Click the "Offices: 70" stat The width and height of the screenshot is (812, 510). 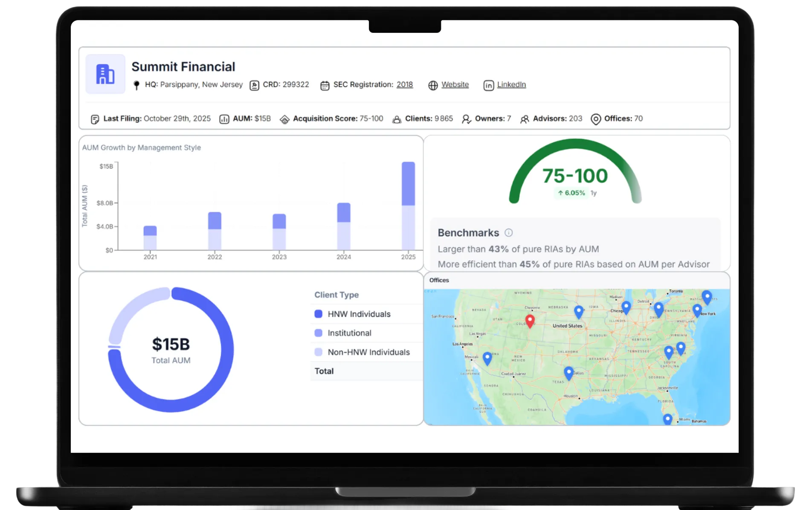coord(623,119)
